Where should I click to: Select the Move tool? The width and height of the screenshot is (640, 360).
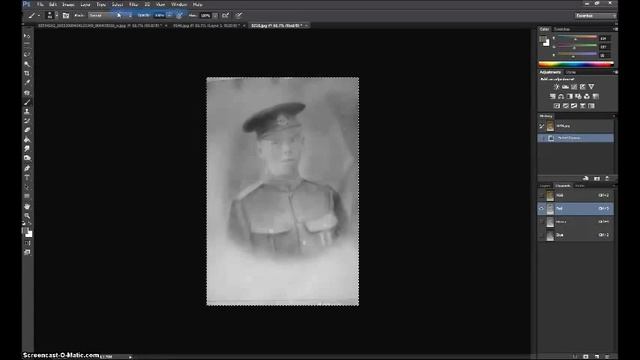pyautogui.click(x=27, y=36)
